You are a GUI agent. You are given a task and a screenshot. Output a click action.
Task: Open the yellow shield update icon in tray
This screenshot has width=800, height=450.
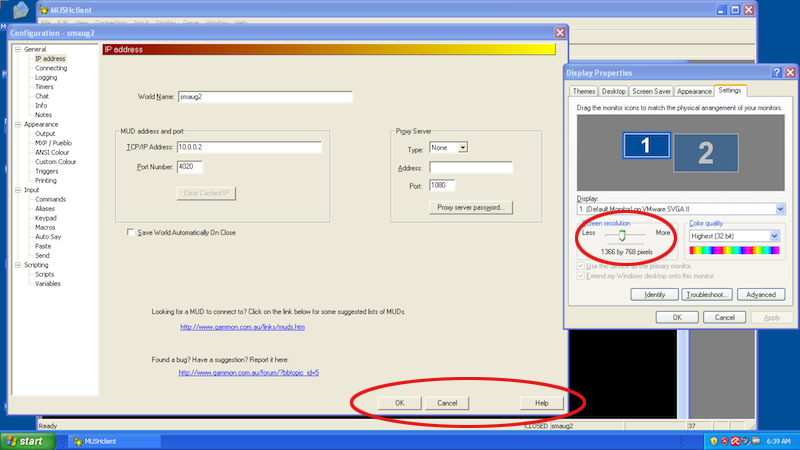[x=714, y=441]
